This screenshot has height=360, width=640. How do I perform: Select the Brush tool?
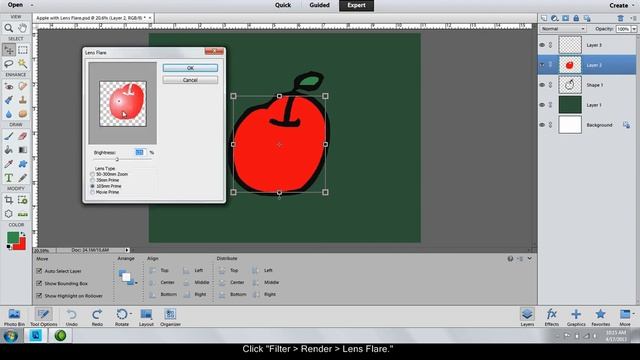(9, 136)
